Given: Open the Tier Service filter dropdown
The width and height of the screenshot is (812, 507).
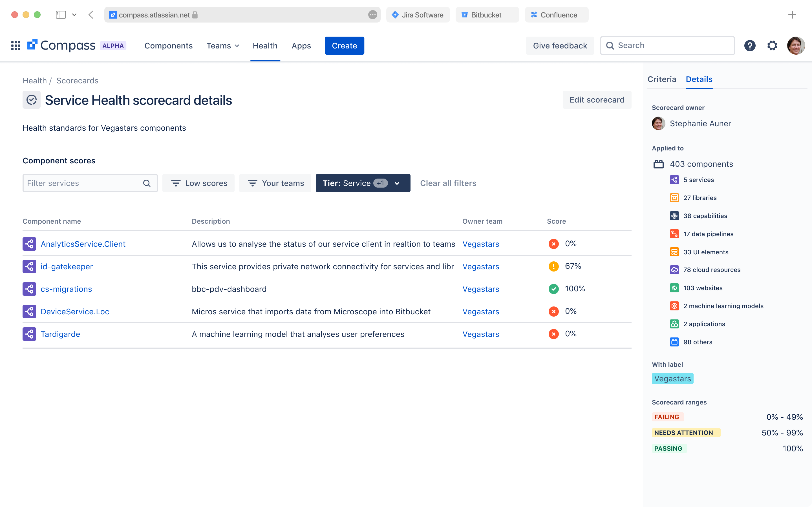Looking at the screenshot, I should (x=397, y=183).
